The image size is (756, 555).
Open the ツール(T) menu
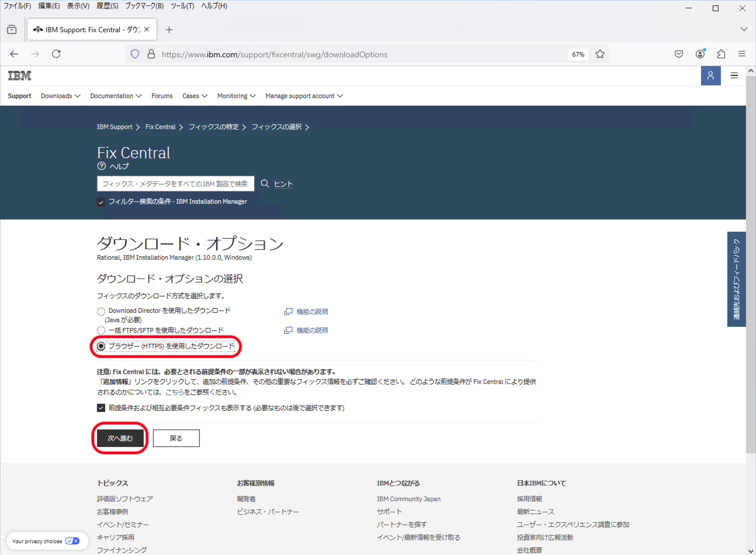(x=182, y=6)
